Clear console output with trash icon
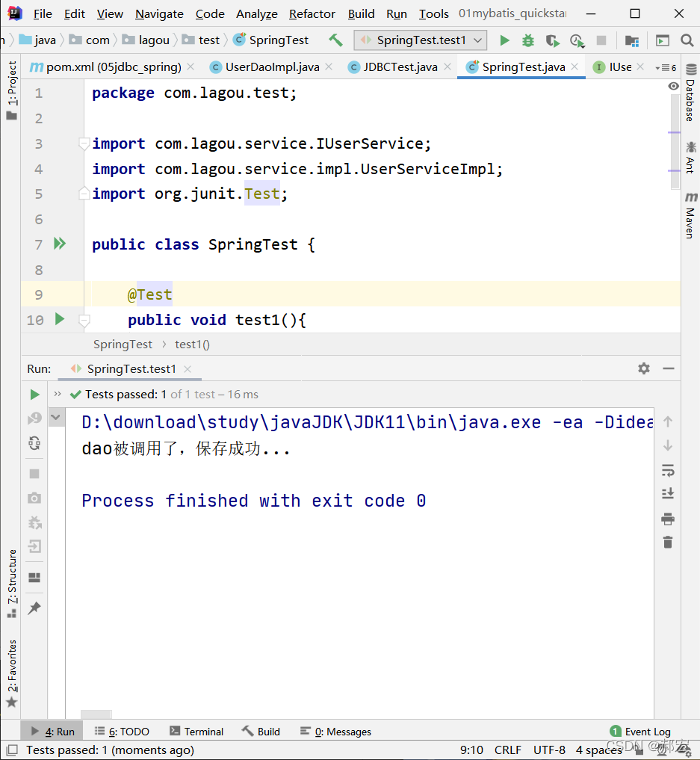Viewport: 700px width, 760px height. coord(668,542)
